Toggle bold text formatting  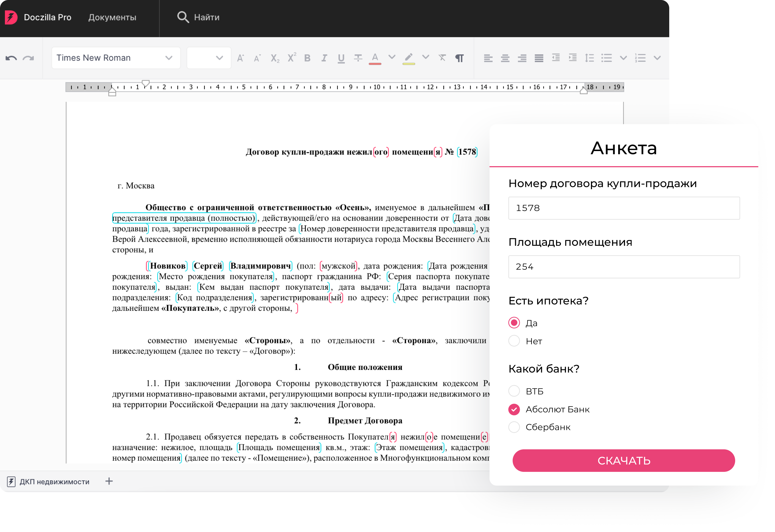[307, 58]
